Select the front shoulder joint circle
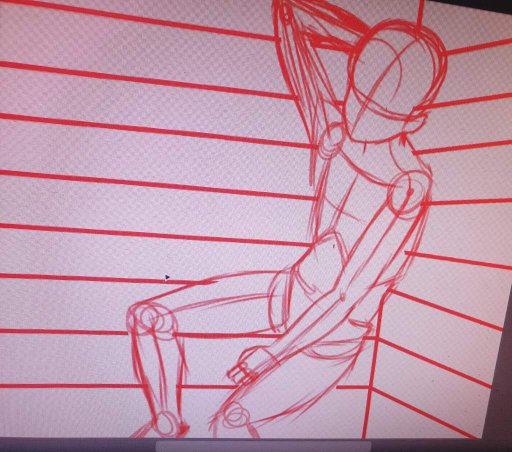 407,194
